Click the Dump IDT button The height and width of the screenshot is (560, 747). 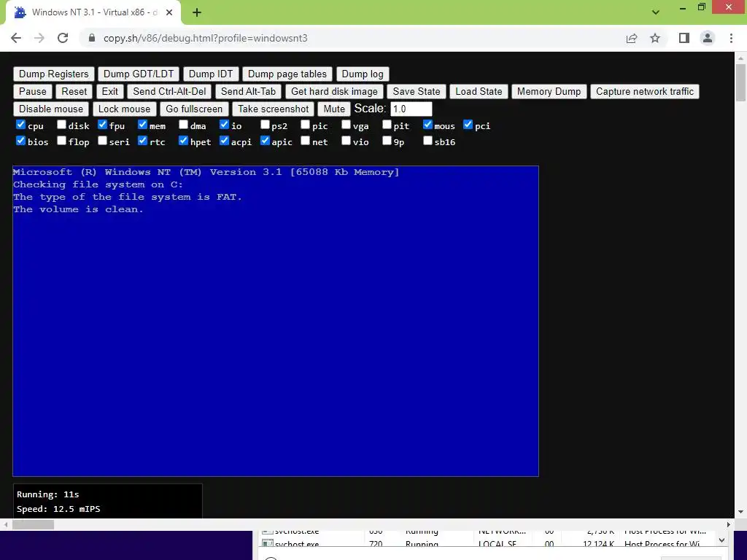(x=211, y=74)
